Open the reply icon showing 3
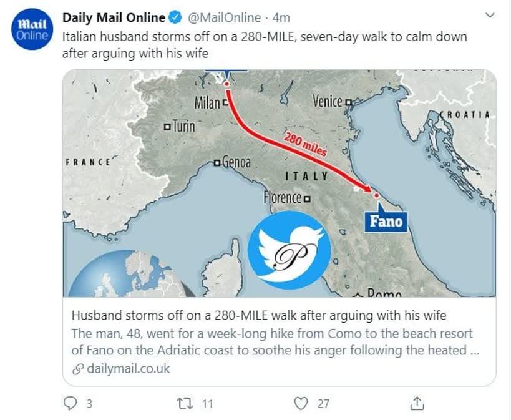The image size is (511, 420). [70, 403]
